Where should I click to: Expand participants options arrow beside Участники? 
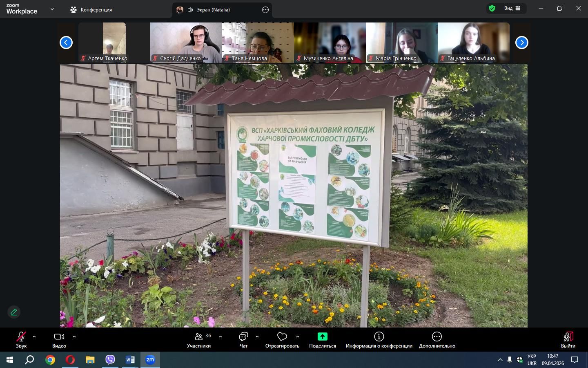click(x=220, y=337)
